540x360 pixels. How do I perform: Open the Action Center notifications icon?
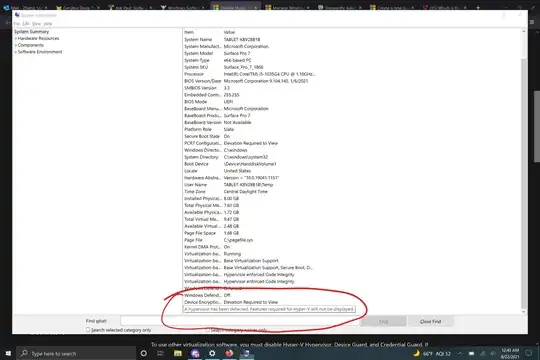click(529, 353)
